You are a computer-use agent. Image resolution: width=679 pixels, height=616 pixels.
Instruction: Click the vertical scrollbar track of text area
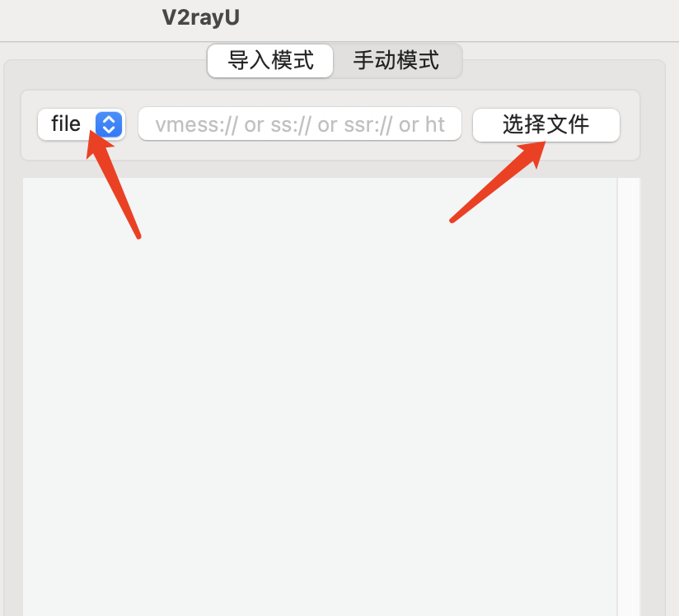click(629, 396)
